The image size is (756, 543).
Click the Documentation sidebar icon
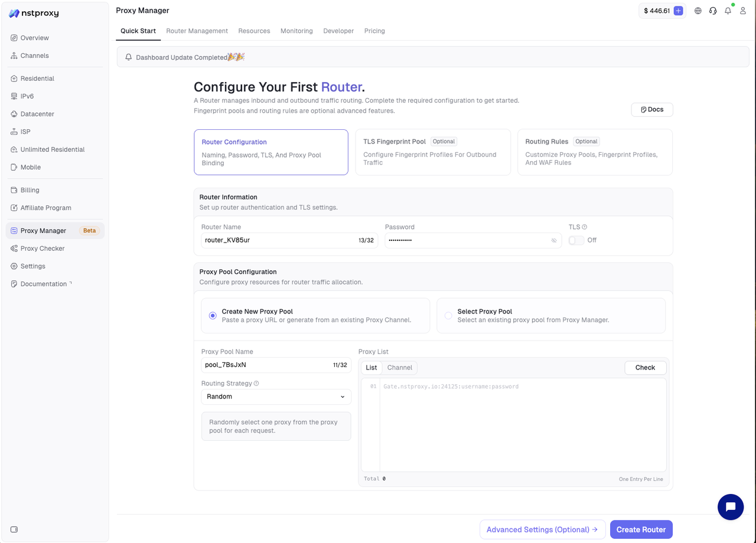14,284
